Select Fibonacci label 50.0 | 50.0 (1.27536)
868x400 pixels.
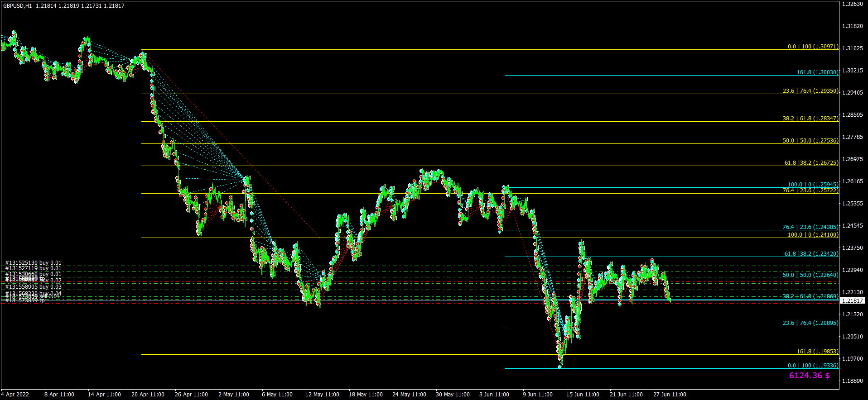coord(810,141)
